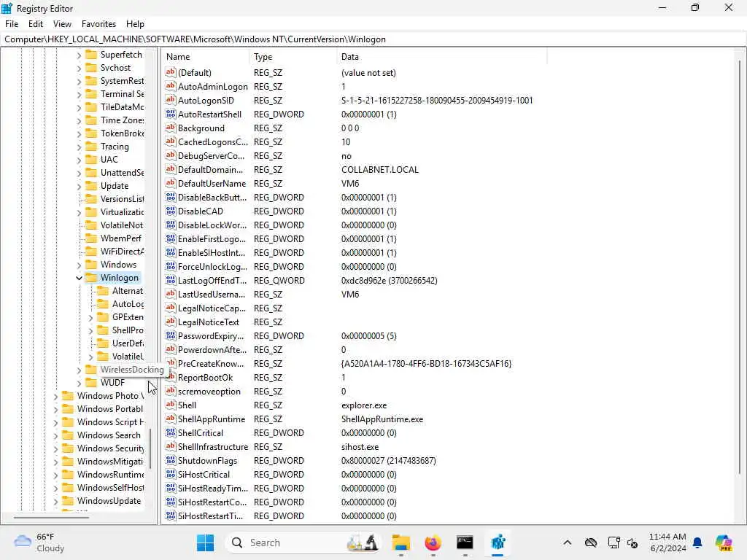Select the SiHostCritical value name
747x560 pixels.
pyautogui.click(x=204, y=474)
